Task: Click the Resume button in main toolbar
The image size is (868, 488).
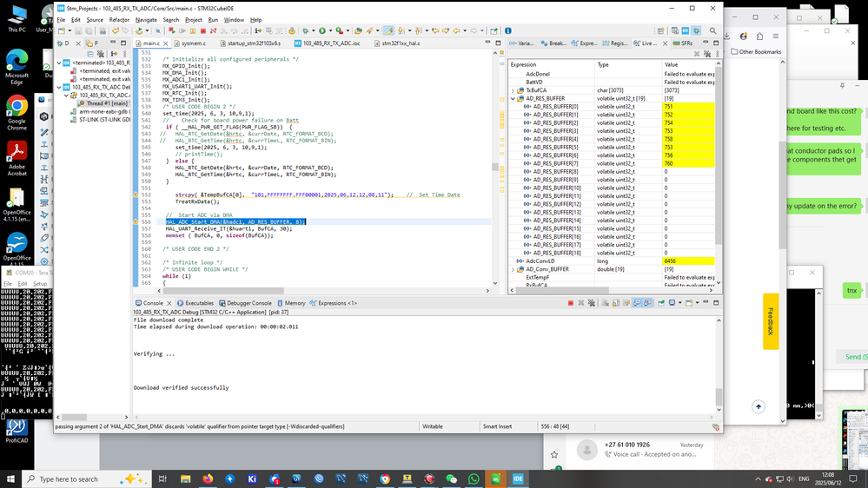Action: click(x=182, y=31)
